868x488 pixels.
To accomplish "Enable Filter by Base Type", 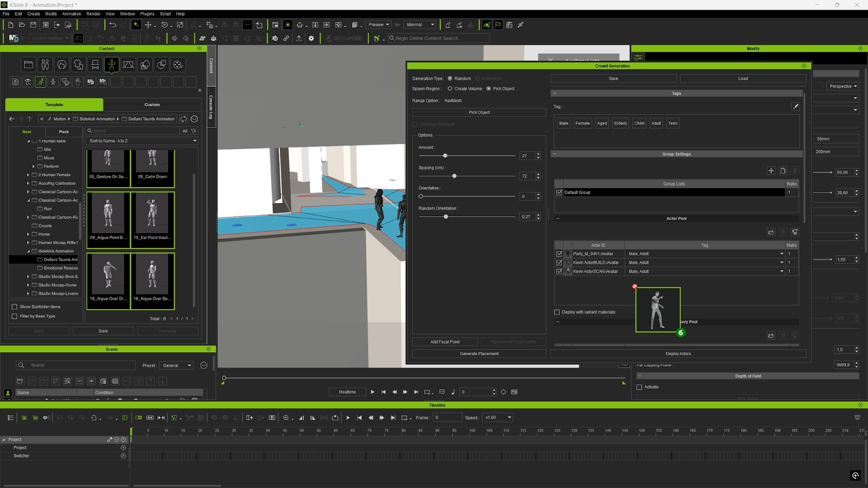I will tap(15, 316).
